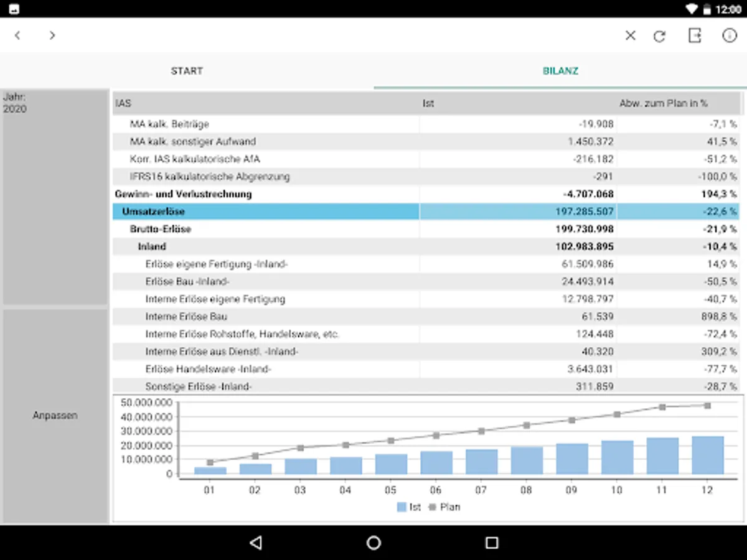
Task: Navigate forward with the right arrow
Action: click(52, 35)
